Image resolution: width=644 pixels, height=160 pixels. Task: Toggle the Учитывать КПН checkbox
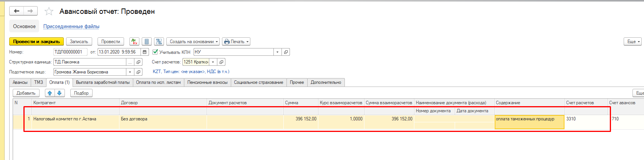(x=155, y=52)
